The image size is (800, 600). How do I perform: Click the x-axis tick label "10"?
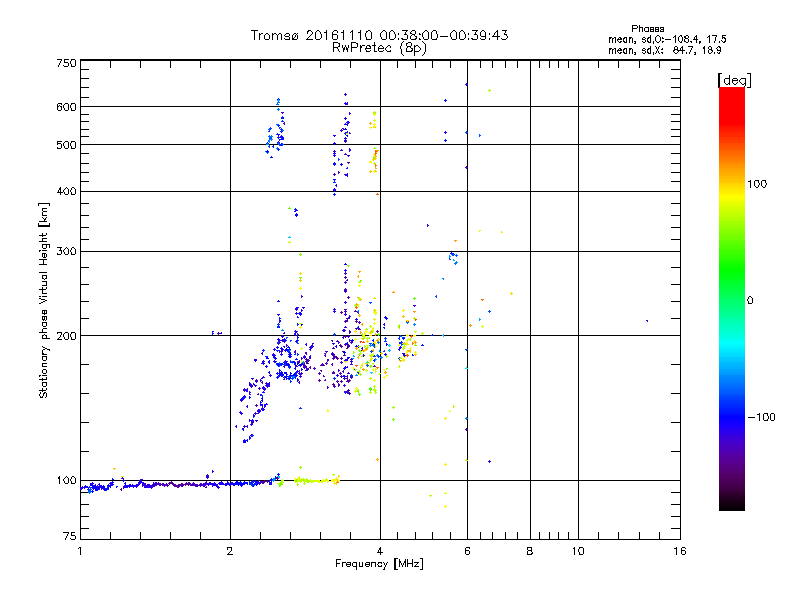pos(578,551)
